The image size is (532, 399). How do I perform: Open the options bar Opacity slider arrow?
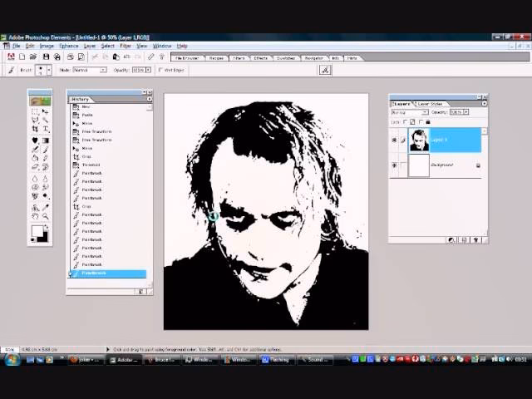148,70
